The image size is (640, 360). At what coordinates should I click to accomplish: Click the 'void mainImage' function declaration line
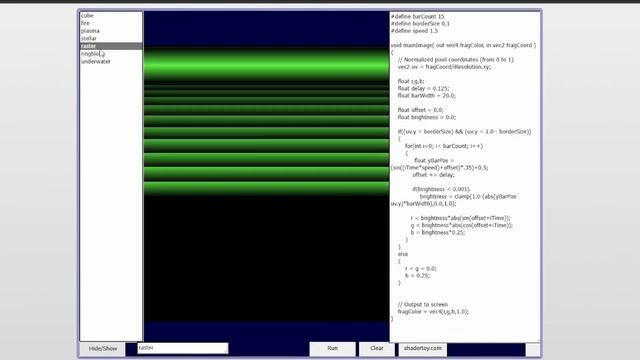click(x=463, y=45)
